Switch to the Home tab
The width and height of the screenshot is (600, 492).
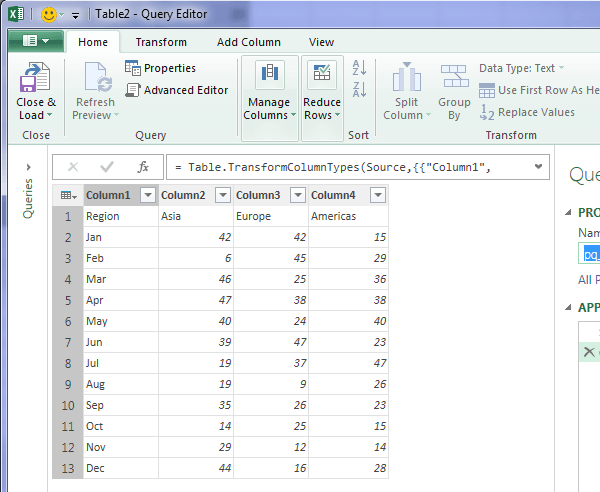click(x=93, y=42)
